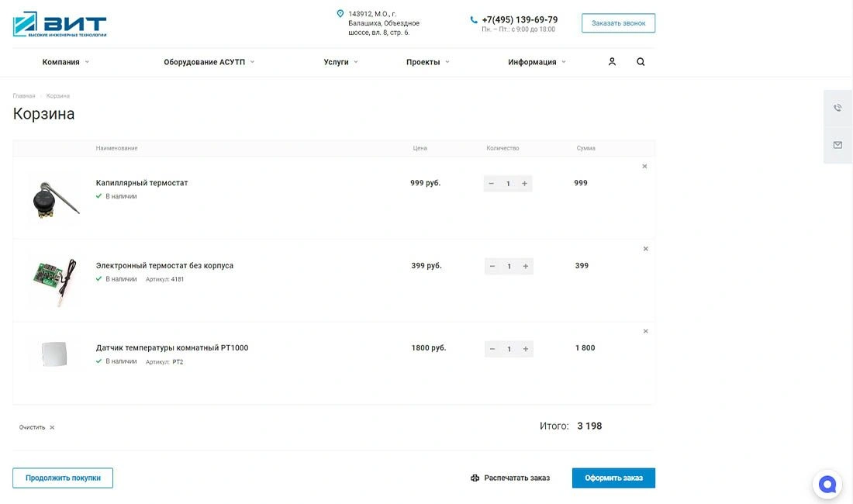Remove Электронный термостат без корпуса item

coord(645,249)
